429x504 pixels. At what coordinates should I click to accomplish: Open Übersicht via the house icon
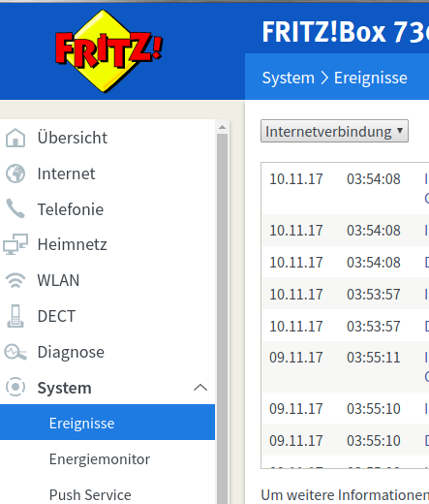pos(15,138)
